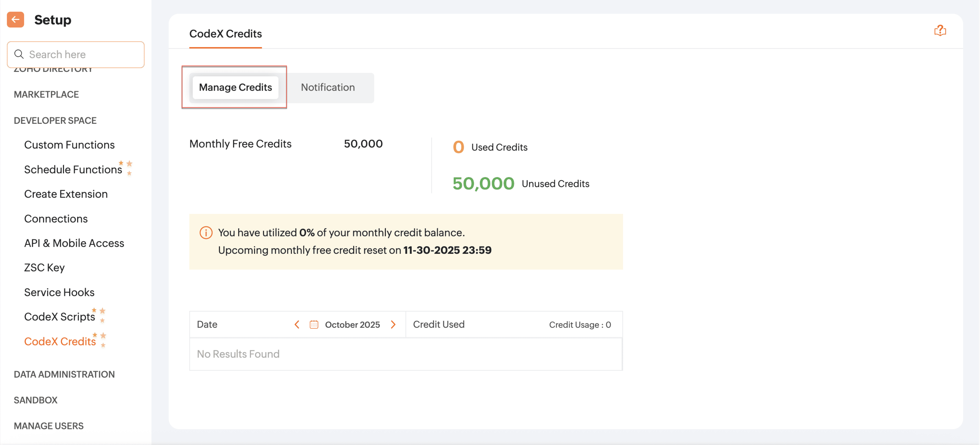
Task: Open Custom Functions in sidebar
Action: (x=69, y=145)
